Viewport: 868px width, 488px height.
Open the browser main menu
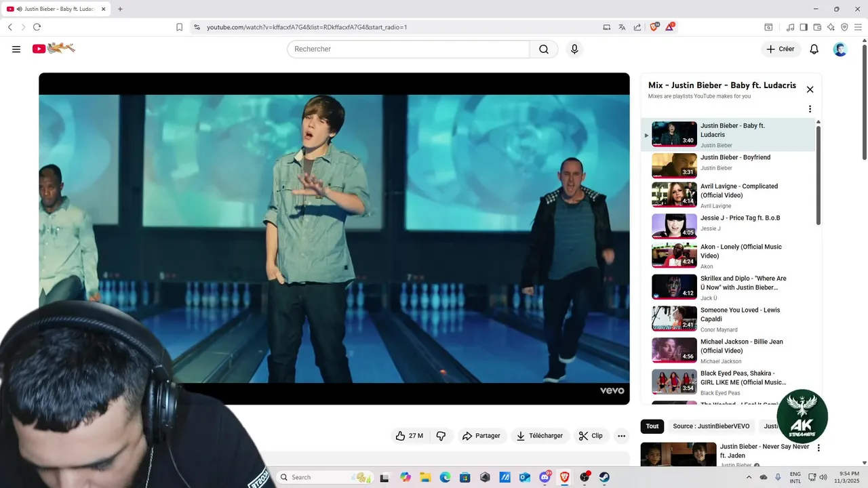point(859,27)
